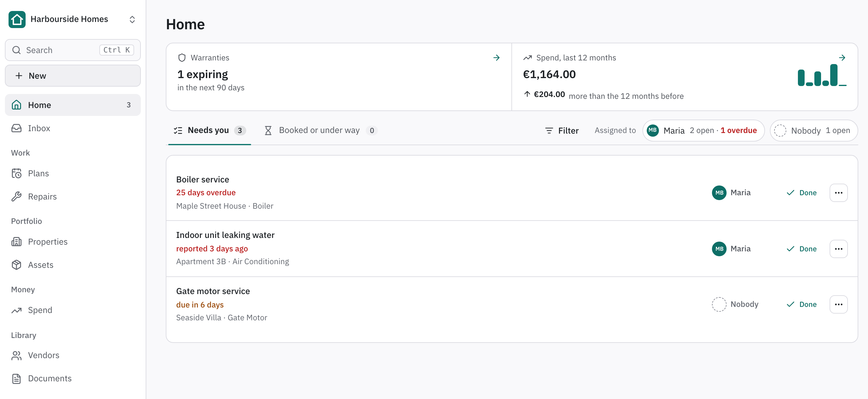Click the Inbox tray icon
The image size is (868, 399).
tap(16, 128)
